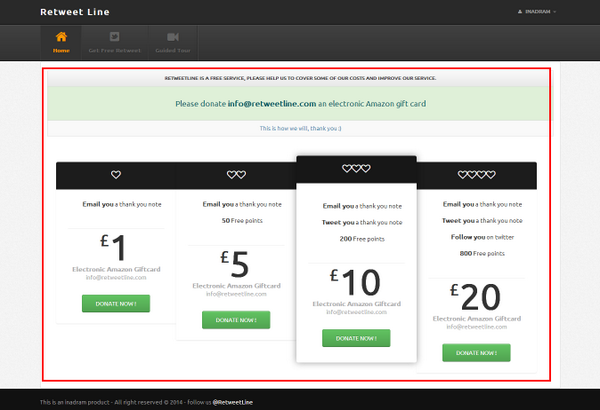Donate now on the £5 plan
This screenshot has height=410, width=600.
(x=236, y=320)
